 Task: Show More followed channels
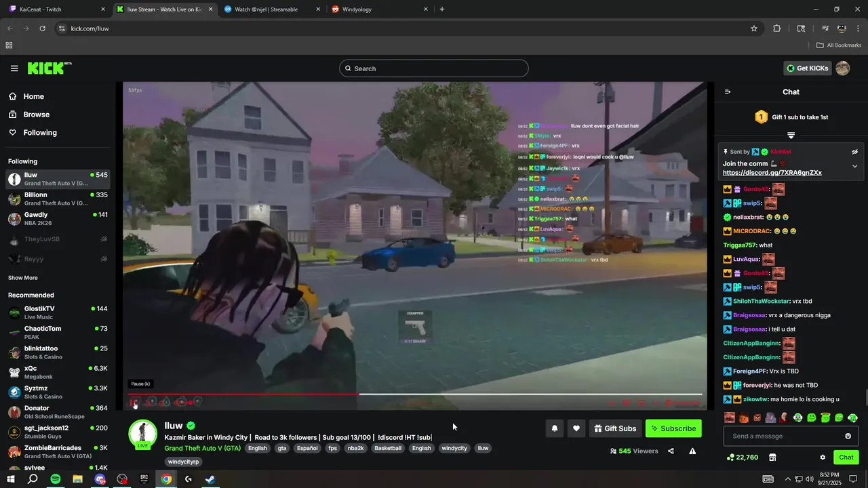(23, 278)
